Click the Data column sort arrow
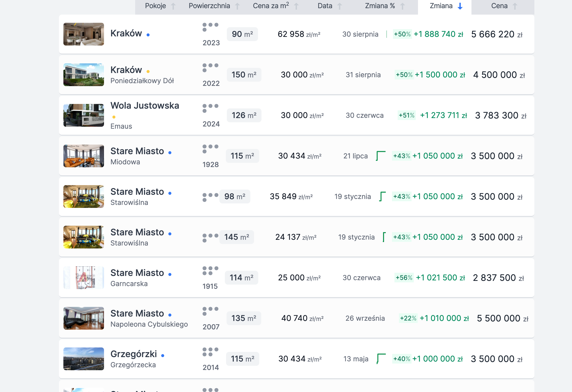 340,6
